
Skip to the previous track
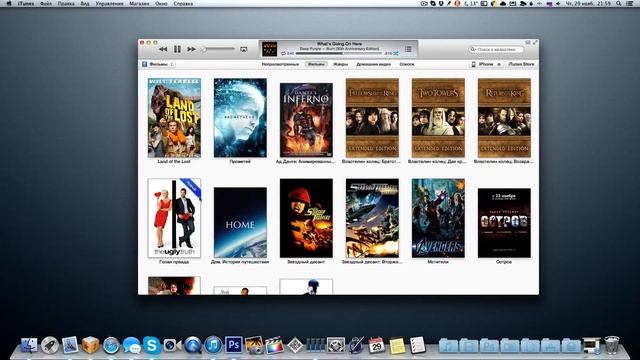(163, 49)
